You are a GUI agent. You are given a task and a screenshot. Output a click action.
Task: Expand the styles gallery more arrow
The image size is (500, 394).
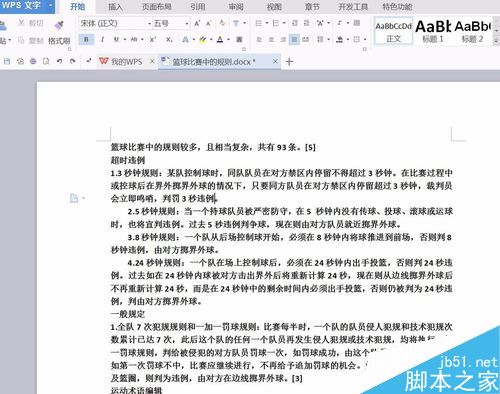coord(496,40)
